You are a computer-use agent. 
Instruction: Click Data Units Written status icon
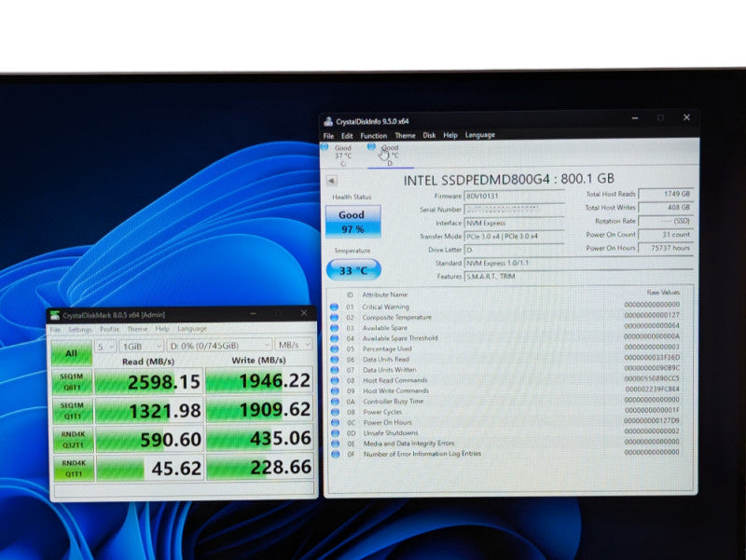coord(335,370)
